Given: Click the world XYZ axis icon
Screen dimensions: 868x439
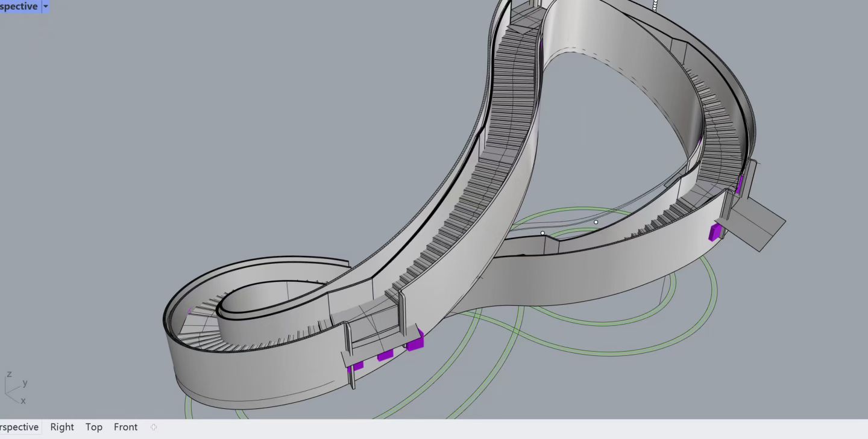Looking at the screenshot, I should tap(16, 388).
